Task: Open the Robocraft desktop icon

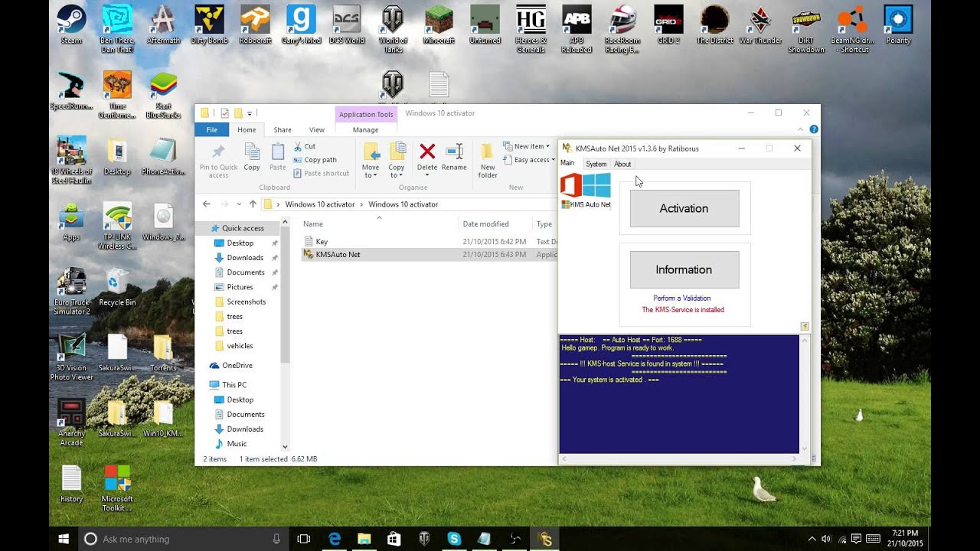Action: pos(255,24)
